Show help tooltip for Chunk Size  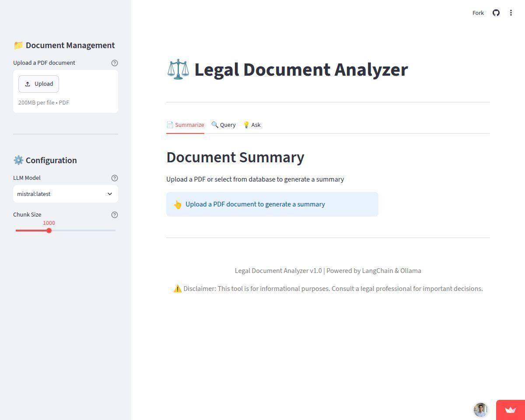pyautogui.click(x=115, y=215)
